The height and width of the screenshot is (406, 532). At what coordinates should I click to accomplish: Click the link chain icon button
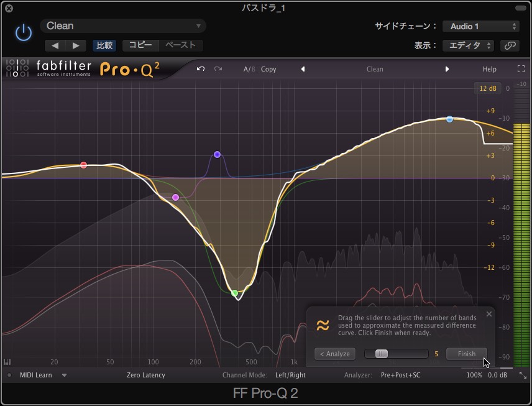point(510,45)
